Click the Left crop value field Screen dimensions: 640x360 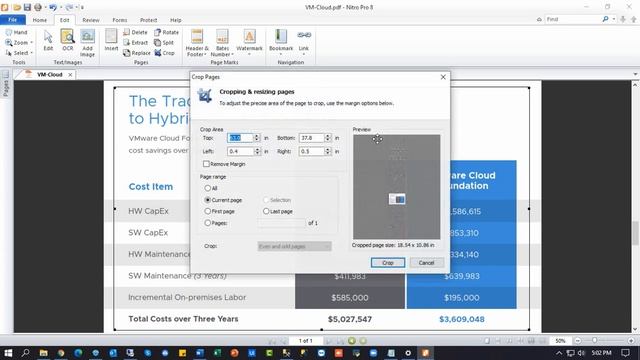pyautogui.click(x=240, y=151)
